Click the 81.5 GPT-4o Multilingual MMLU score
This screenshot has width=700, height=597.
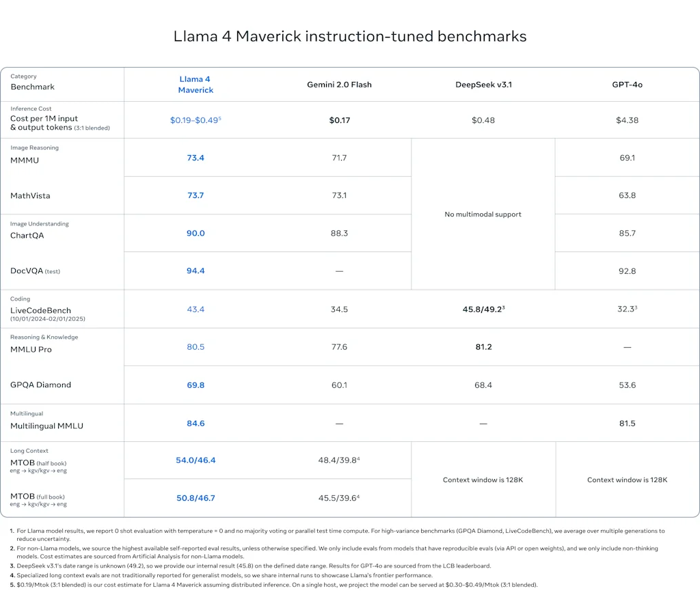click(628, 423)
